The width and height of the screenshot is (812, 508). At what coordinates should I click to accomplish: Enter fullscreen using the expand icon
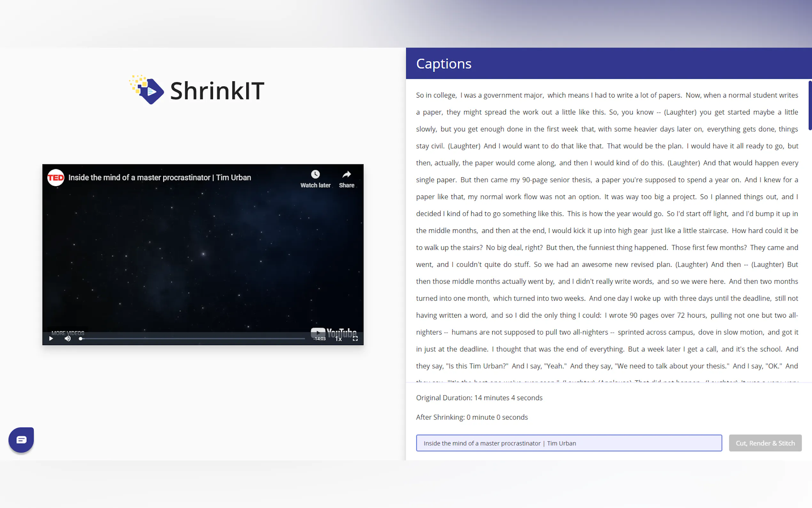[355, 338]
